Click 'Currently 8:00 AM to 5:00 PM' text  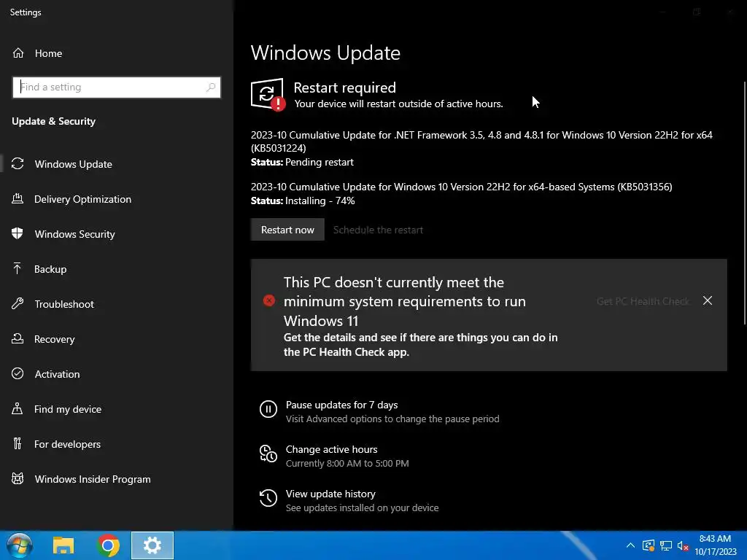pos(347,463)
